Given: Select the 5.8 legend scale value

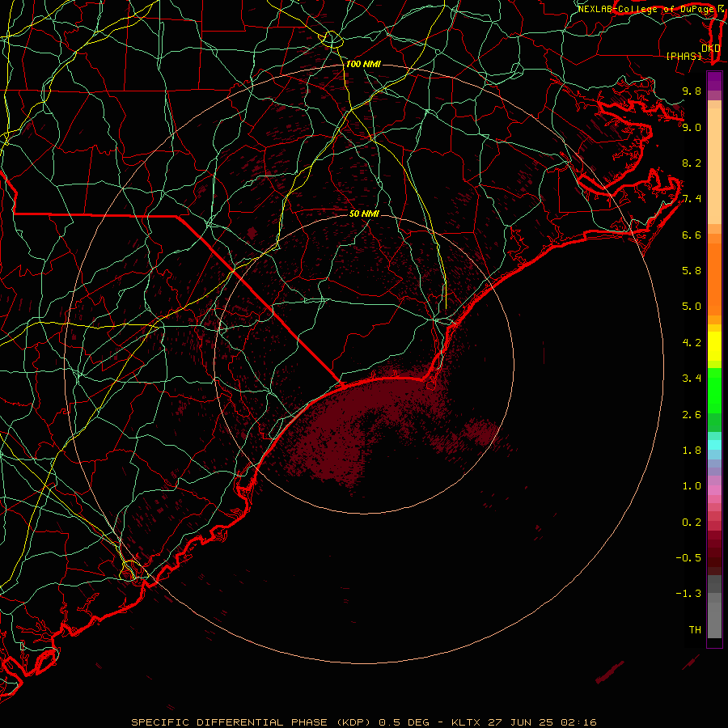Looking at the screenshot, I should coord(692,271).
